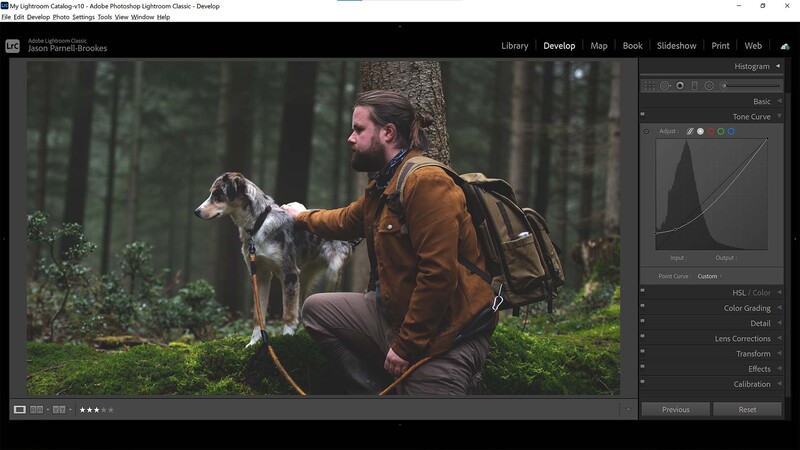The image size is (800, 450).
Task: Open the Before/After reference view icon
Action: [x=37, y=409]
